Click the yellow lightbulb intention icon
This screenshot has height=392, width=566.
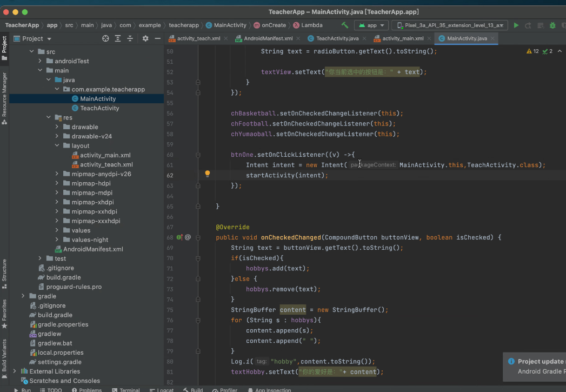click(207, 174)
